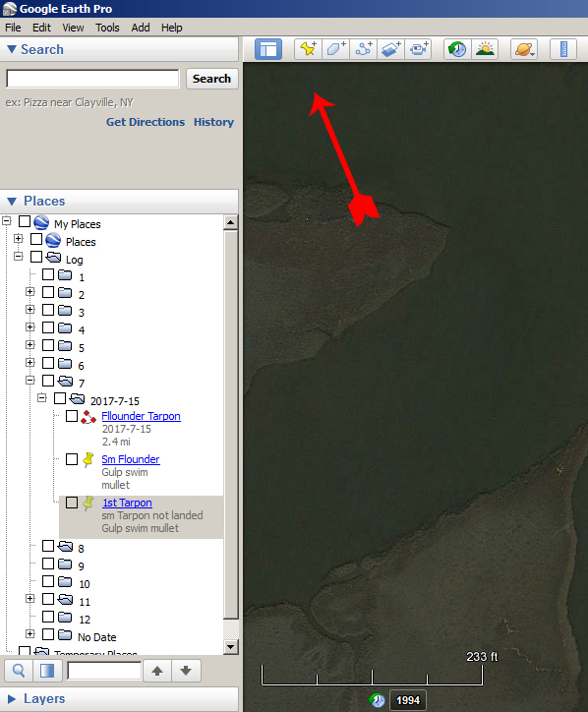Open the Sm Flounder link
The image size is (588, 712).
tap(131, 459)
